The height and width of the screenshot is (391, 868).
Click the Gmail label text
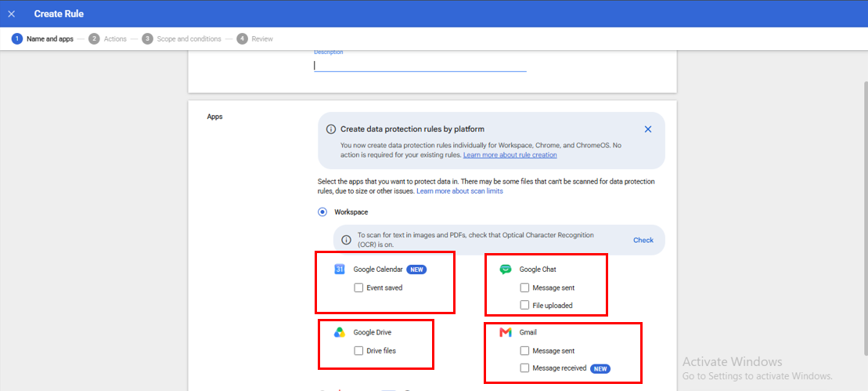pyautogui.click(x=528, y=333)
